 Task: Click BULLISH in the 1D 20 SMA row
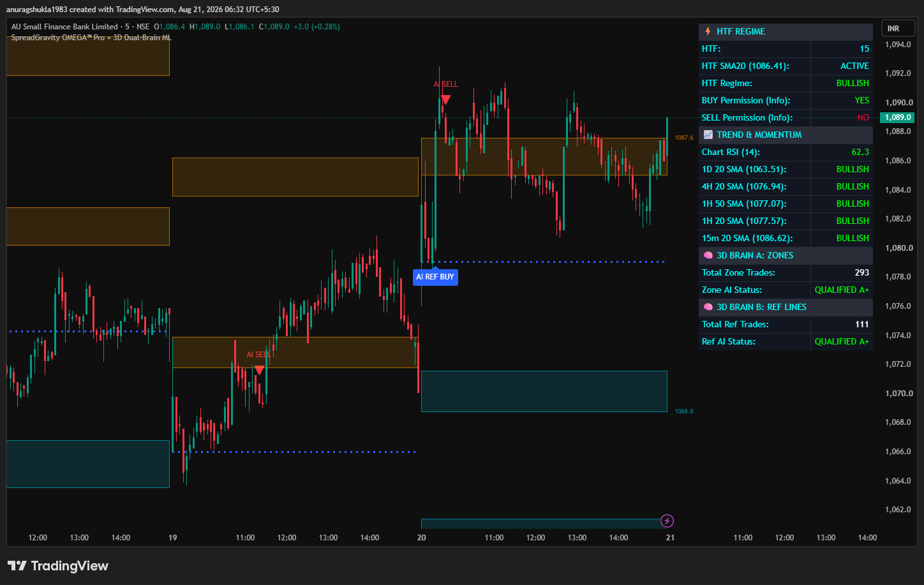click(853, 169)
